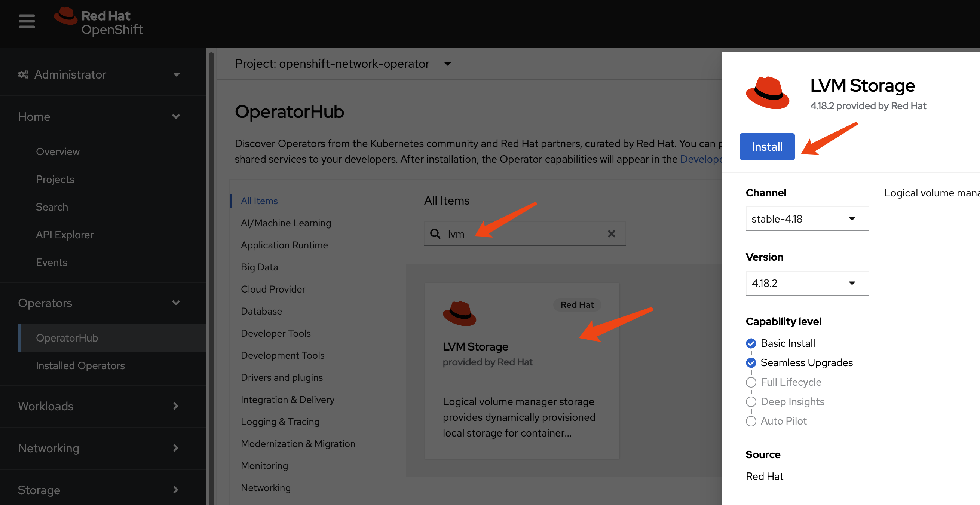Screen dimensions: 980x505
Task: Click the Red Hat badge on card
Action: tap(577, 304)
